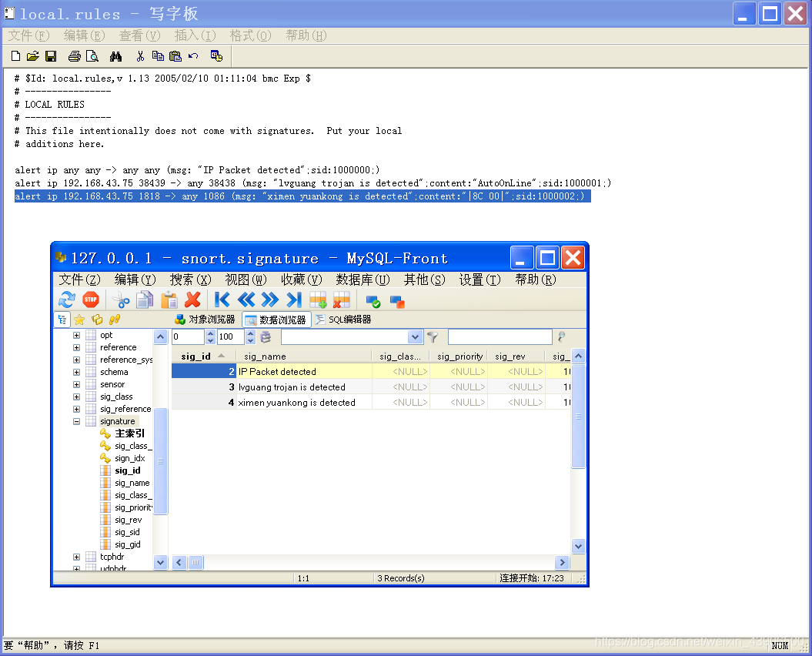Expand the sig_class table node

(77, 397)
